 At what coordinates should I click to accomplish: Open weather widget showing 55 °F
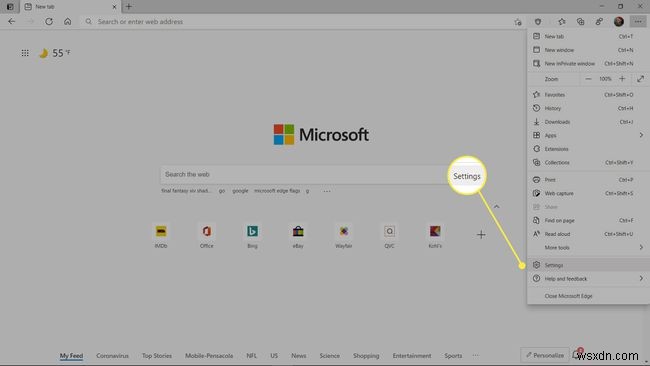pyautogui.click(x=55, y=53)
